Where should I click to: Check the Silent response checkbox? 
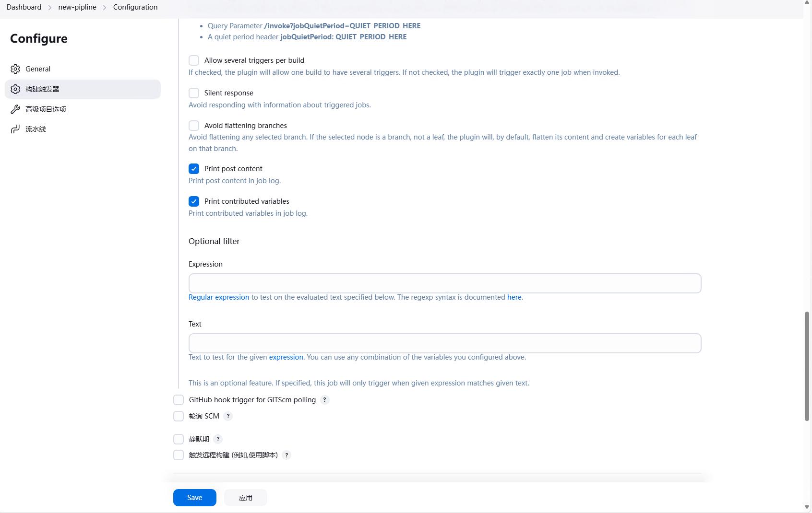pos(194,93)
